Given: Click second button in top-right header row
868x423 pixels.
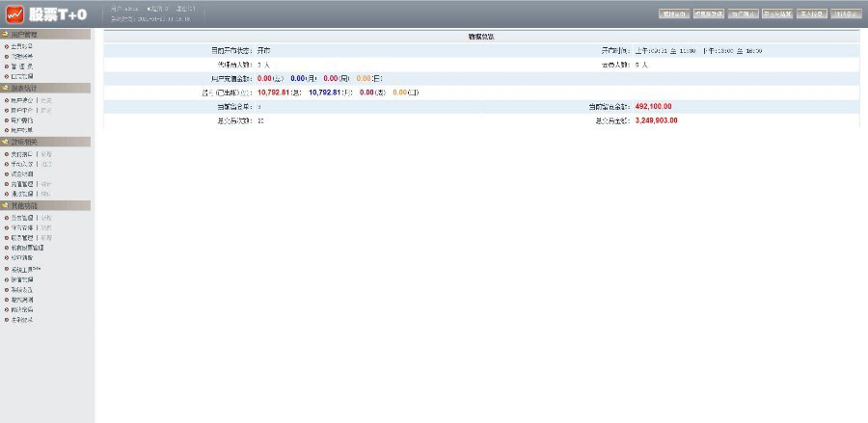Looking at the screenshot, I should (709, 13).
